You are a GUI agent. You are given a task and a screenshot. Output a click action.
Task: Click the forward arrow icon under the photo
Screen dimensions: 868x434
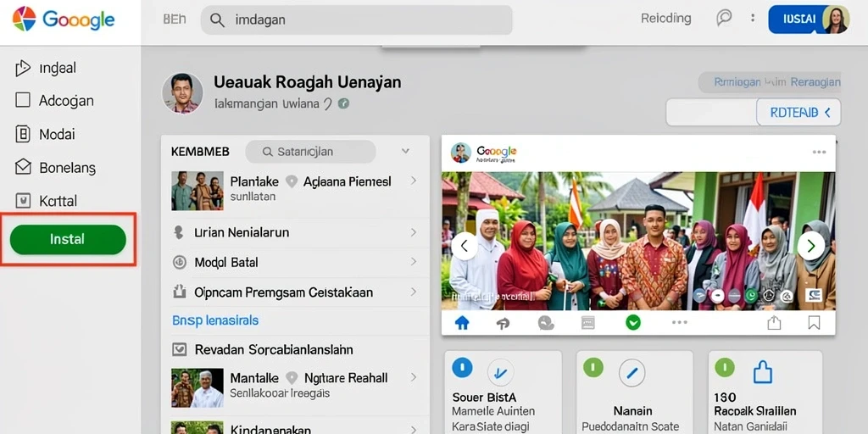(503, 323)
